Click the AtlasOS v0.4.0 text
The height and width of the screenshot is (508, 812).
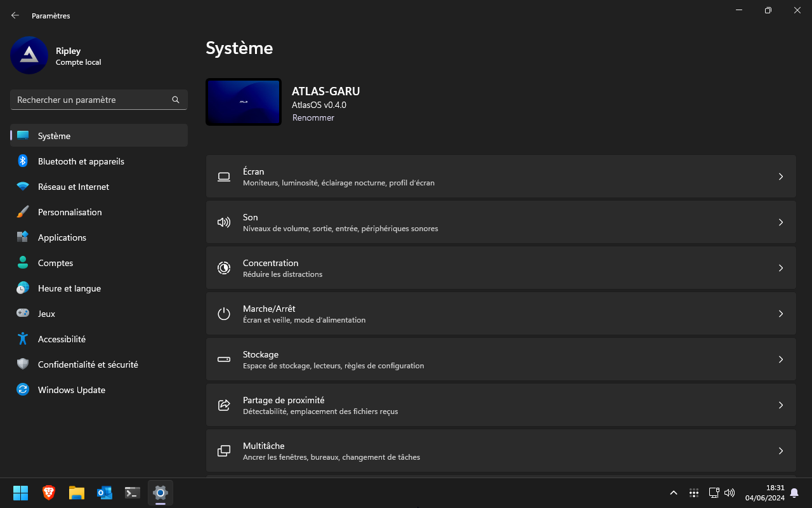(319, 105)
